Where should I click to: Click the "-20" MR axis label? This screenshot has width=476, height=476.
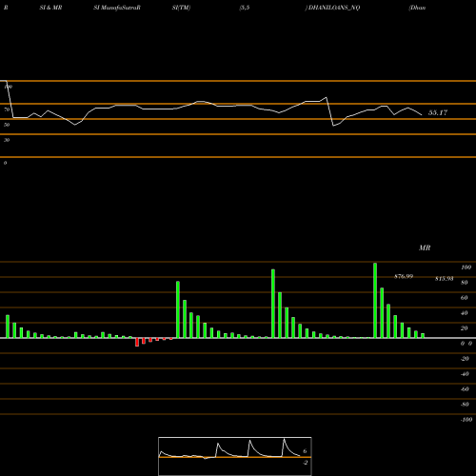click(465, 359)
